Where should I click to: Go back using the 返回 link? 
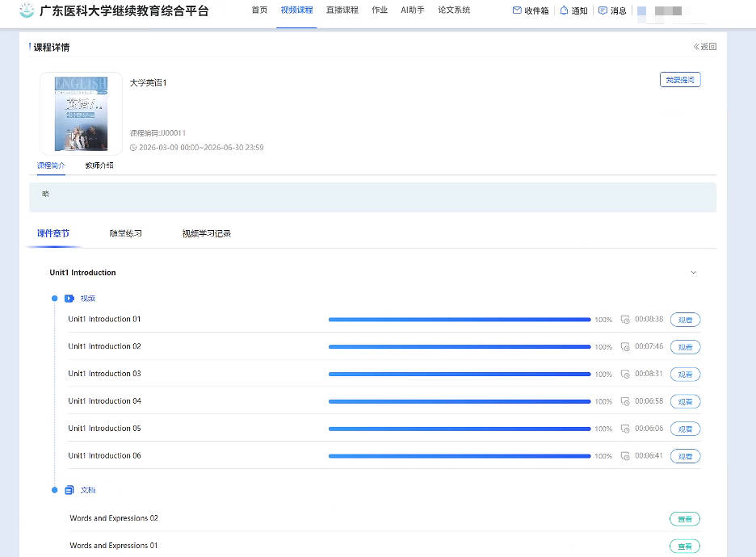tap(704, 47)
